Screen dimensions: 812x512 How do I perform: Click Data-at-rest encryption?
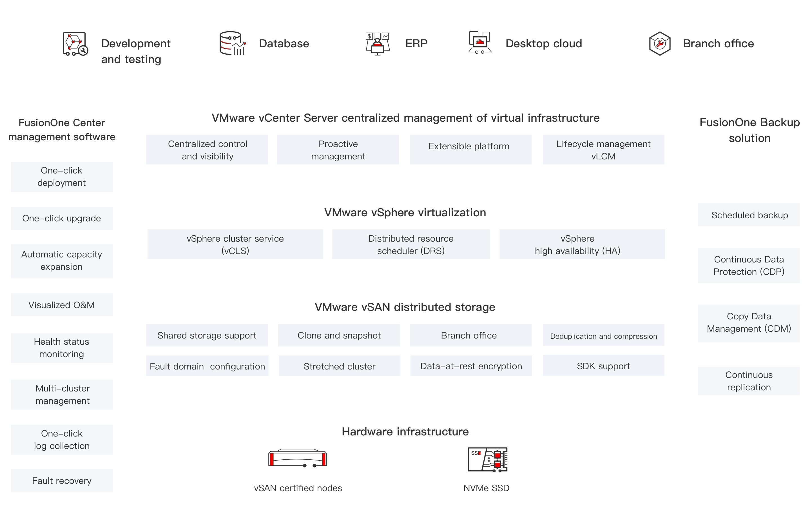coord(471,366)
